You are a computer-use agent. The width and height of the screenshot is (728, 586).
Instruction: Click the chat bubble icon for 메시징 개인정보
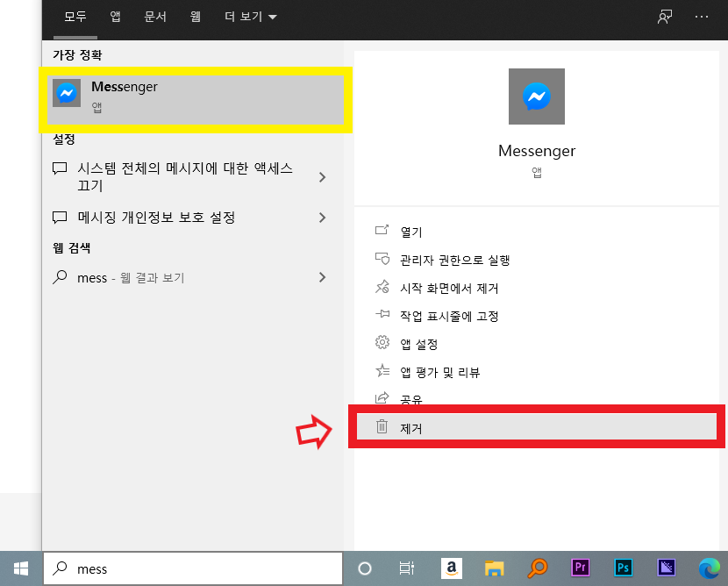point(60,217)
